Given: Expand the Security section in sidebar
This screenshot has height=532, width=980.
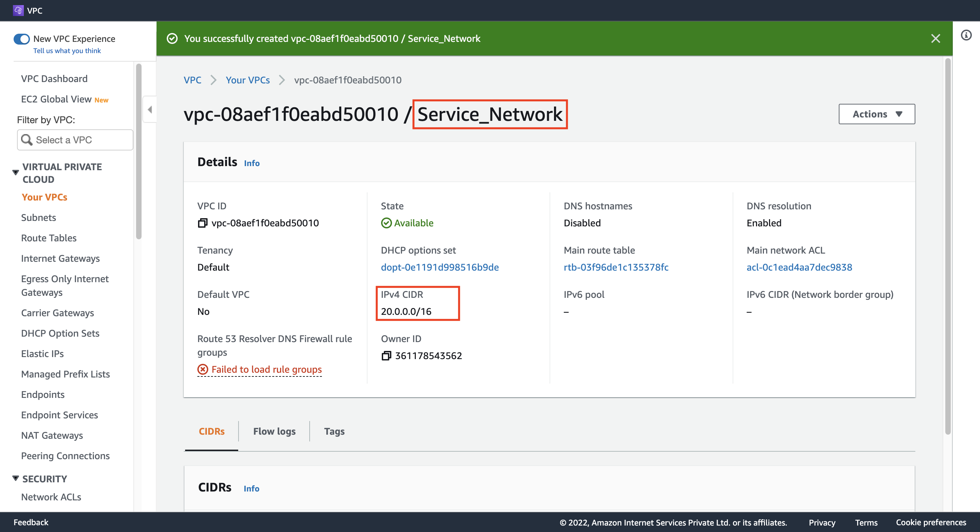Looking at the screenshot, I should pyautogui.click(x=14, y=478).
